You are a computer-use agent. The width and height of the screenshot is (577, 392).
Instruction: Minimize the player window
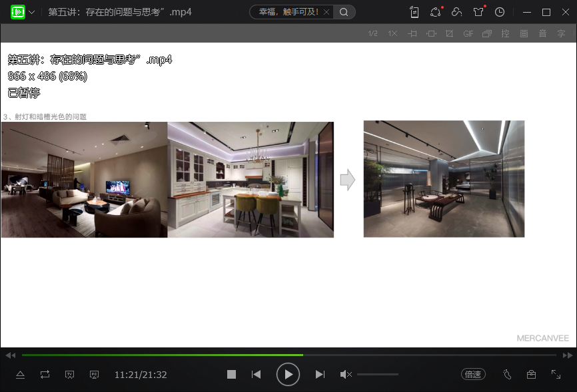pos(527,12)
